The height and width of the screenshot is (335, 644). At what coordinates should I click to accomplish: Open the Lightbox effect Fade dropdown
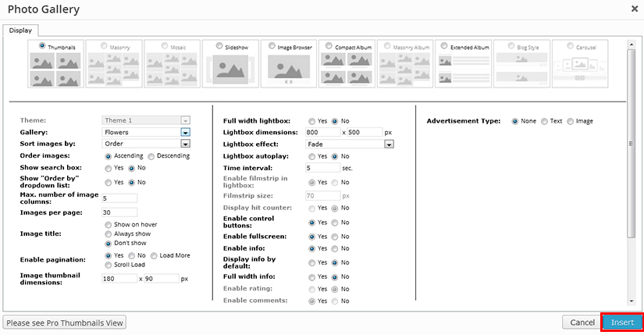click(x=388, y=144)
